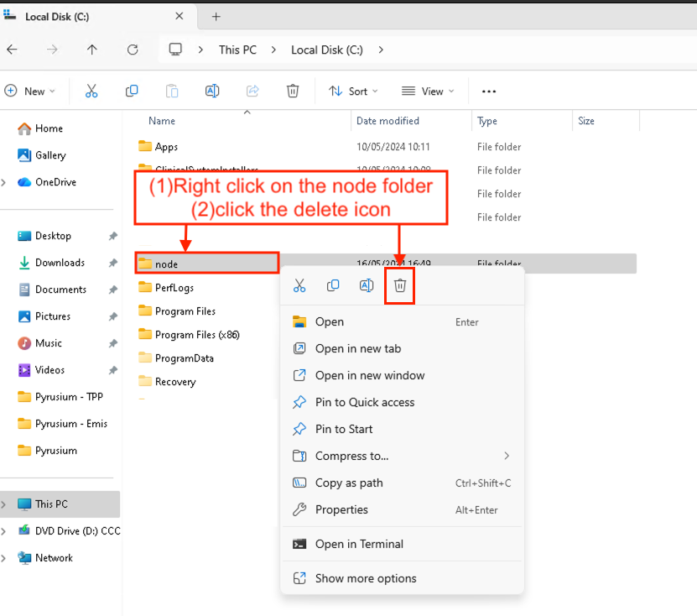Open Pyrusium - TPP folder in the sidebar
Image resolution: width=697 pixels, height=616 pixels.
60,397
